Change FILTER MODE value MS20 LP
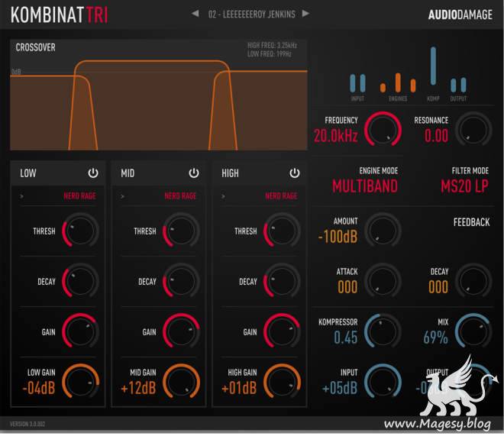The width and height of the screenshot is (504, 436). 464,186
